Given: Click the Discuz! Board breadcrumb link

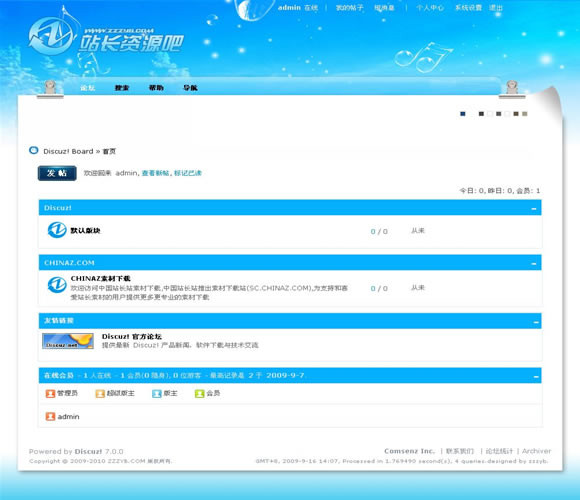Looking at the screenshot, I should pos(68,151).
